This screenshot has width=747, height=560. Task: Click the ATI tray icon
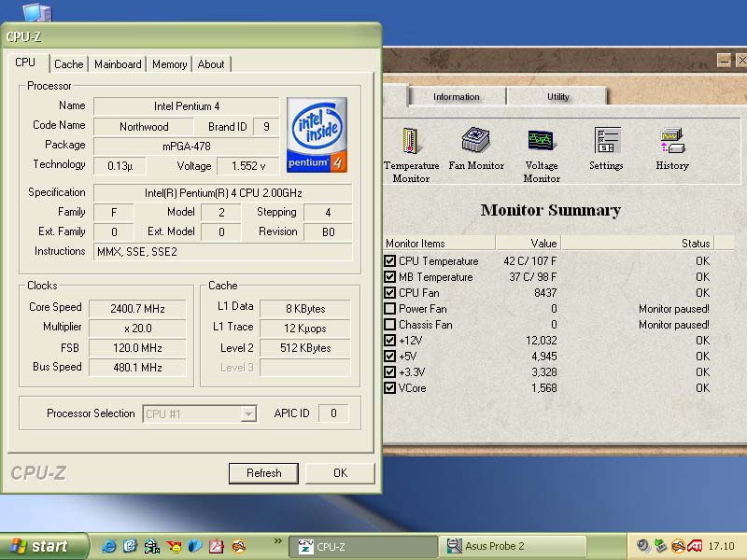pos(695,546)
